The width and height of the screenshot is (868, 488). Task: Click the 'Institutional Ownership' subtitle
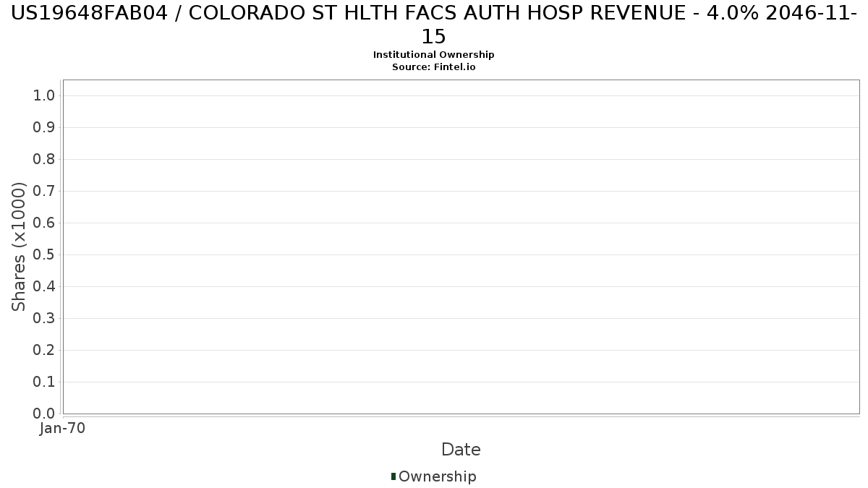(x=434, y=55)
